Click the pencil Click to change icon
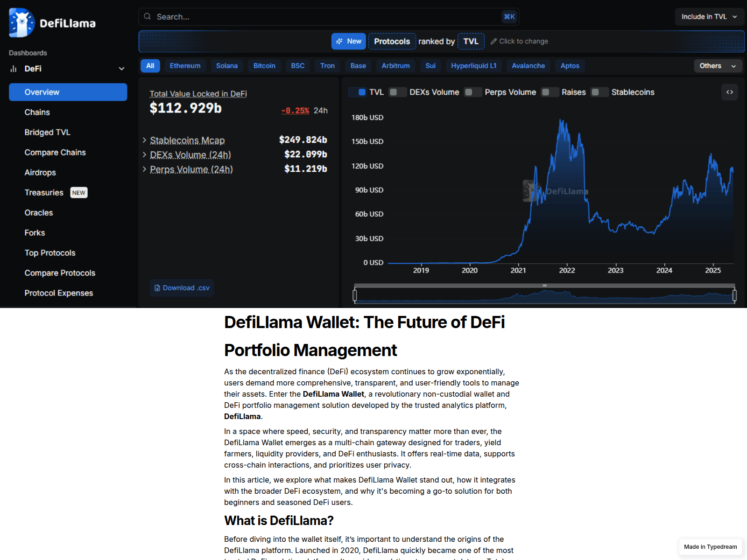Image resolution: width=747 pixels, height=560 pixels. coord(493,42)
